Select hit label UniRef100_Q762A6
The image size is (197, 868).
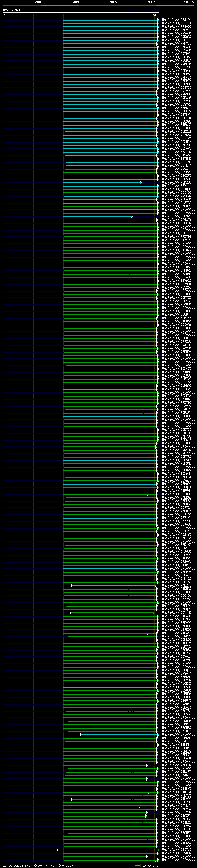[x=177, y=145]
